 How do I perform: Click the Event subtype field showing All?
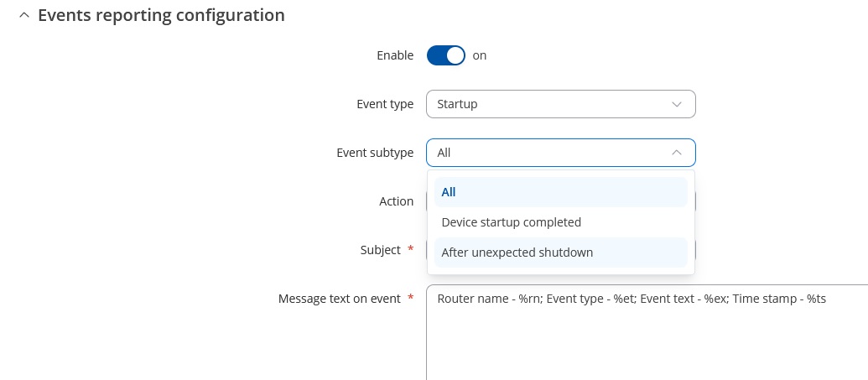(561, 153)
